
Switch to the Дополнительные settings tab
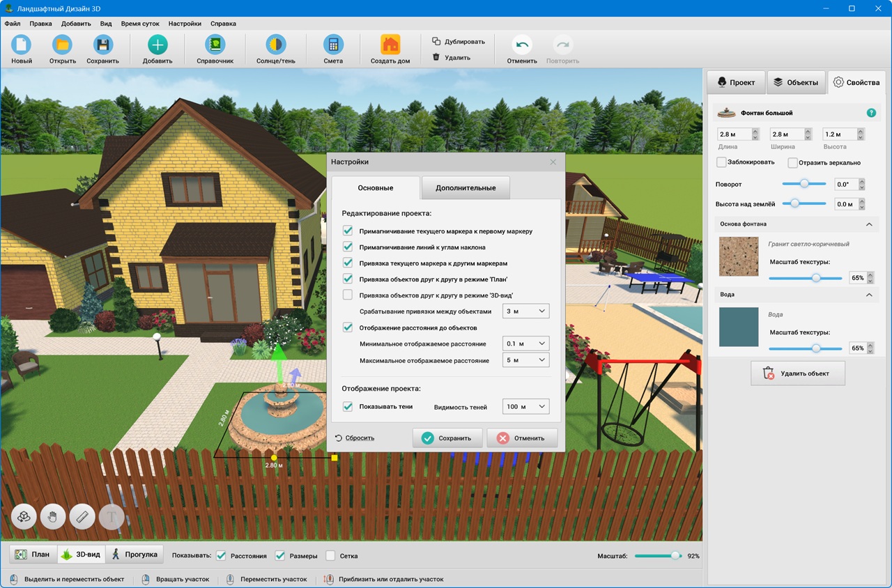465,188
